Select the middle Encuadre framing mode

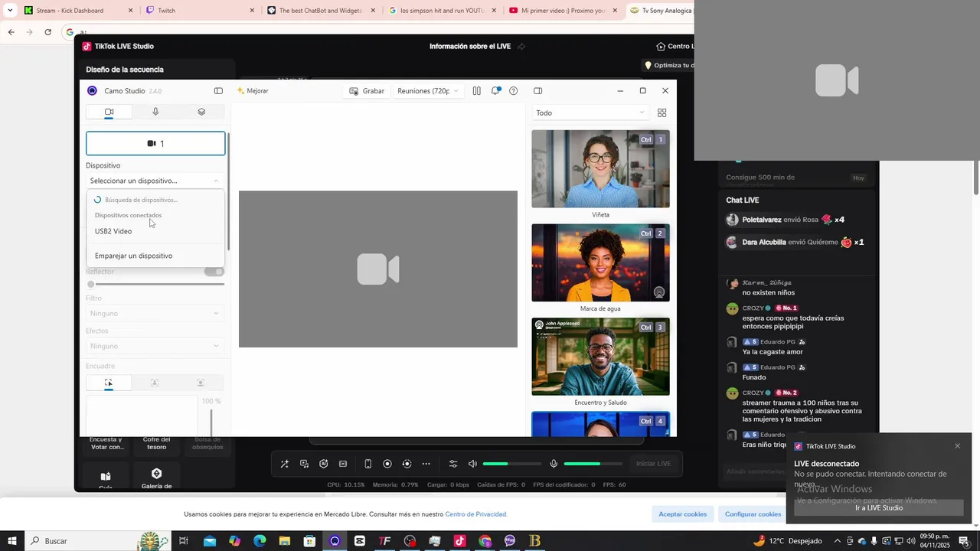(155, 383)
